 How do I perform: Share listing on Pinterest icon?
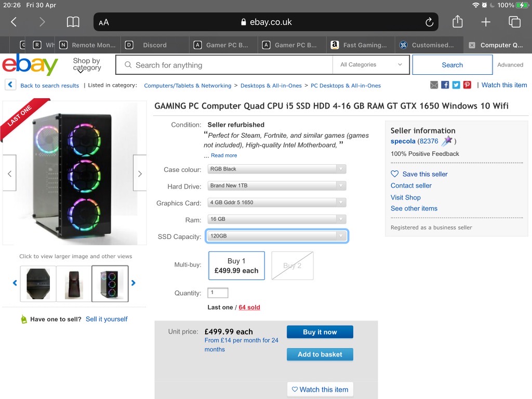pos(467,85)
